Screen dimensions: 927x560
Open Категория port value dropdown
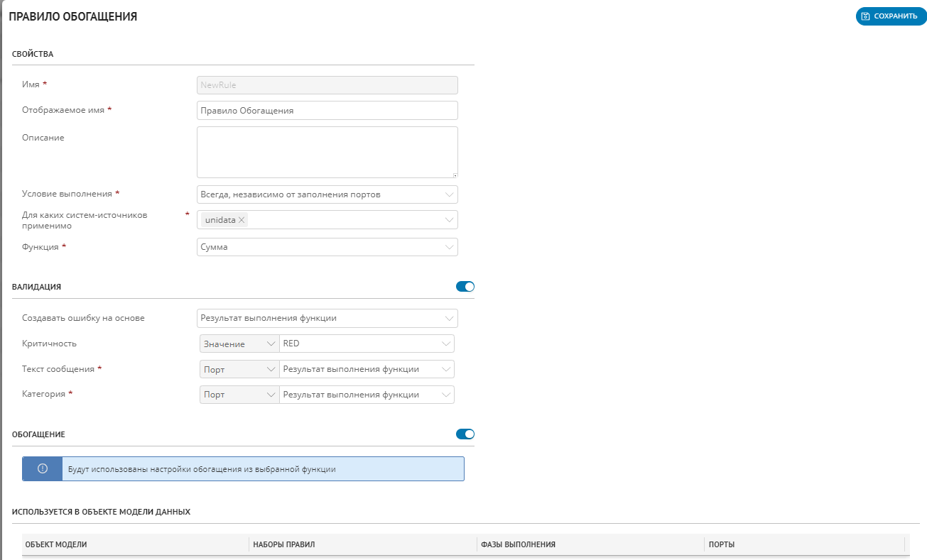point(367,395)
